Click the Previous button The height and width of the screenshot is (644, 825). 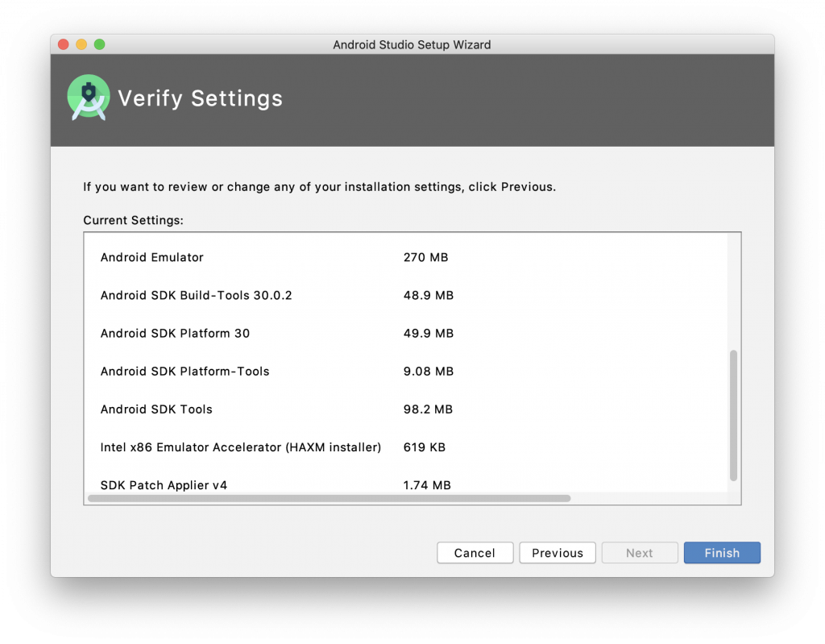pos(558,552)
